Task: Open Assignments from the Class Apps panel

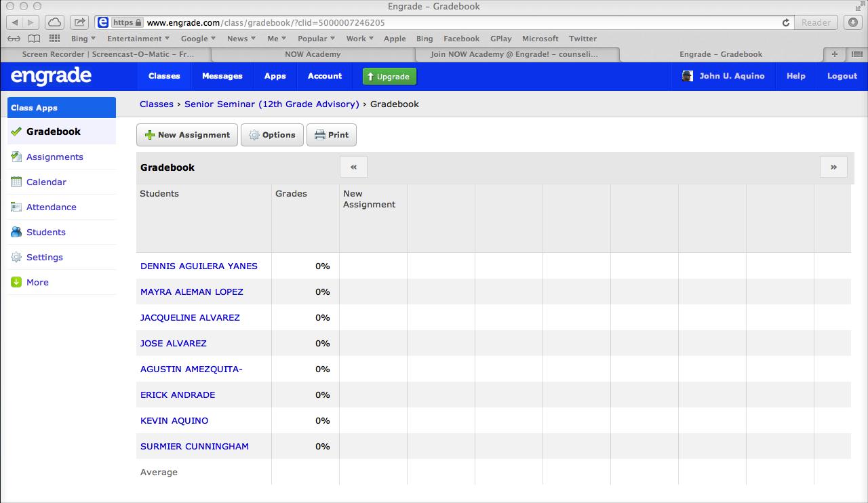Action: coord(54,157)
